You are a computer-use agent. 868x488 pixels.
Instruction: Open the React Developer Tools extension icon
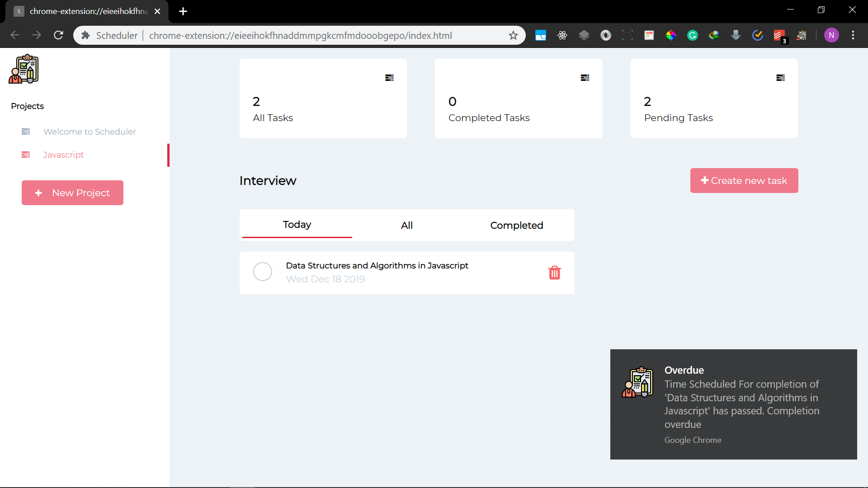[562, 35]
